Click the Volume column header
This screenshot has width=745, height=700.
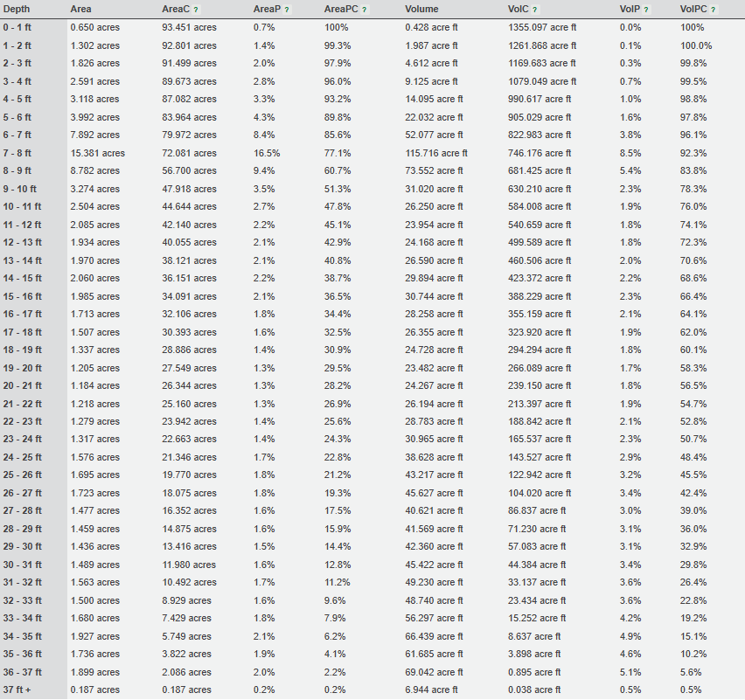[x=421, y=9]
